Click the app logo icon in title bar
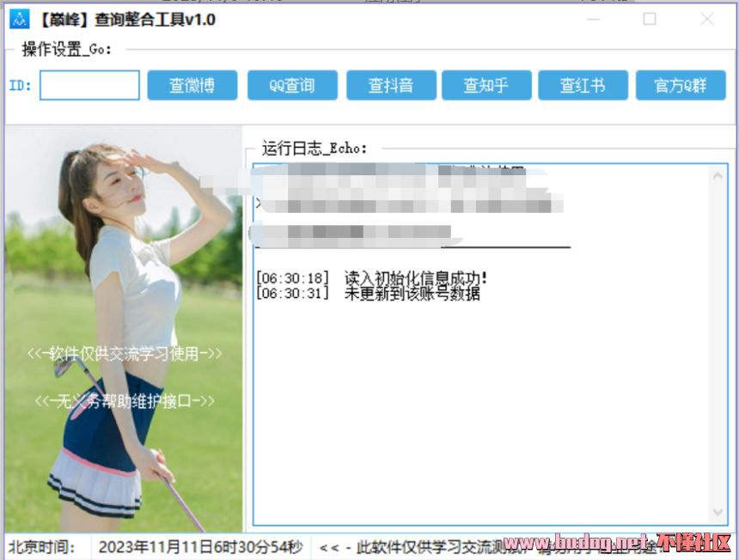The width and height of the screenshot is (739, 560). 19,19
